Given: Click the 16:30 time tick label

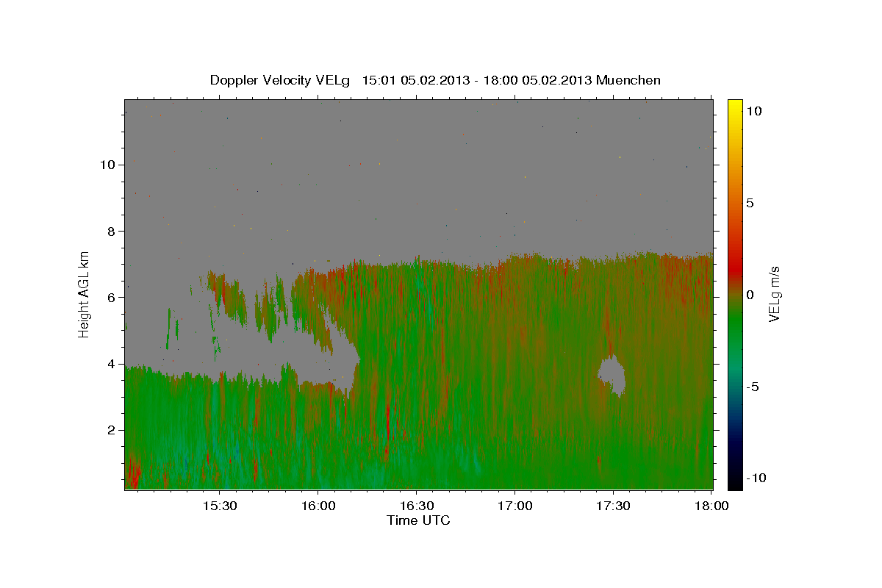Looking at the screenshot, I should coord(417,506).
